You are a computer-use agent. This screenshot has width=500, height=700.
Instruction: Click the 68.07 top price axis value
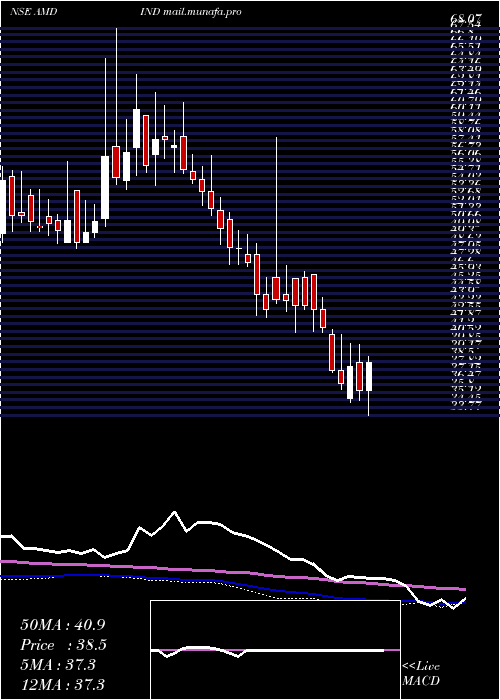[467, 19]
